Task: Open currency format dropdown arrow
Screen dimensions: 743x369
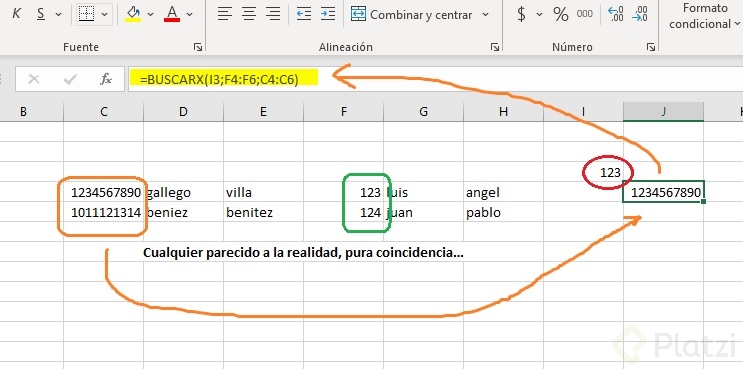Action: point(539,15)
